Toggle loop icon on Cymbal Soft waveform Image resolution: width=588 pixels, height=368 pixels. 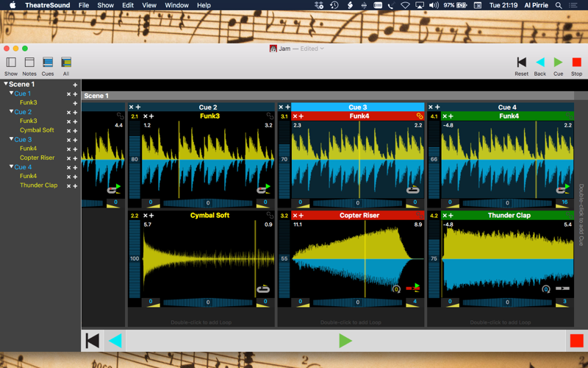pos(263,289)
